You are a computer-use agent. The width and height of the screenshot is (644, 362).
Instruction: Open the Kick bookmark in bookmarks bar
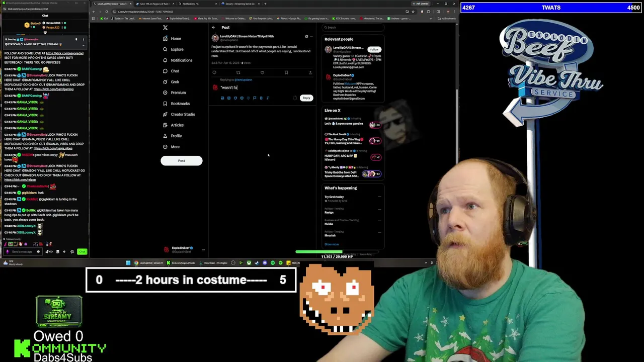pyautogui.click(x=103, y=19)
